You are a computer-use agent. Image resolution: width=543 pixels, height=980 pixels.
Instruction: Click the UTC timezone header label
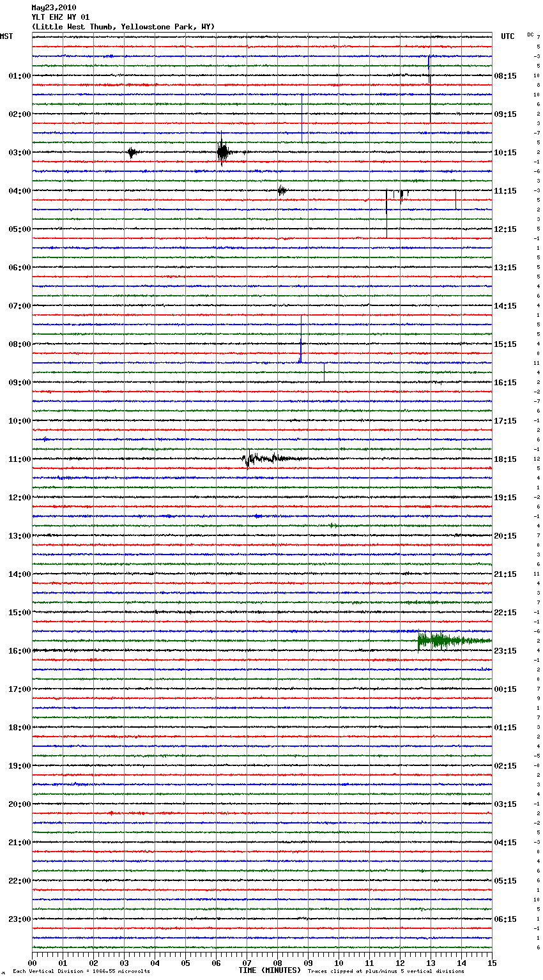508,36
